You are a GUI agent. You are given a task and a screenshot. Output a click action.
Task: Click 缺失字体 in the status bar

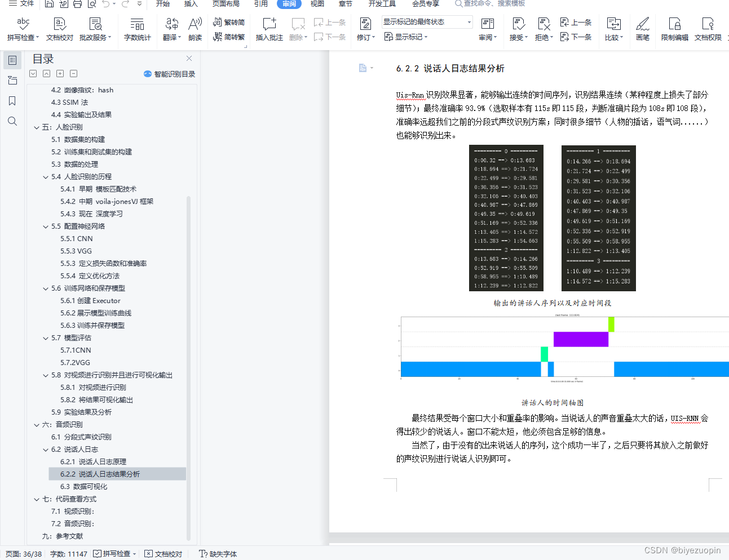218,554
